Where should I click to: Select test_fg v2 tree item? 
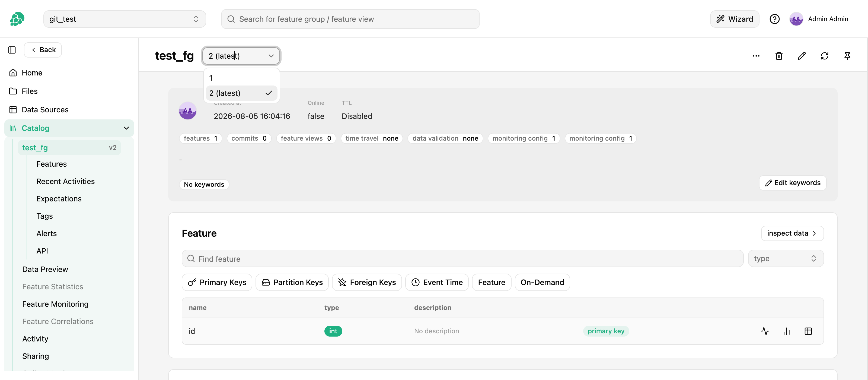click(69, 148)
